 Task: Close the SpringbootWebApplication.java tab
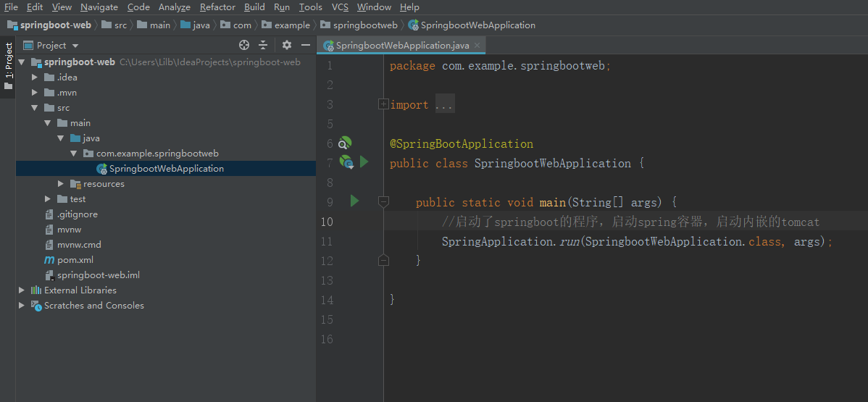coord(477,46)
